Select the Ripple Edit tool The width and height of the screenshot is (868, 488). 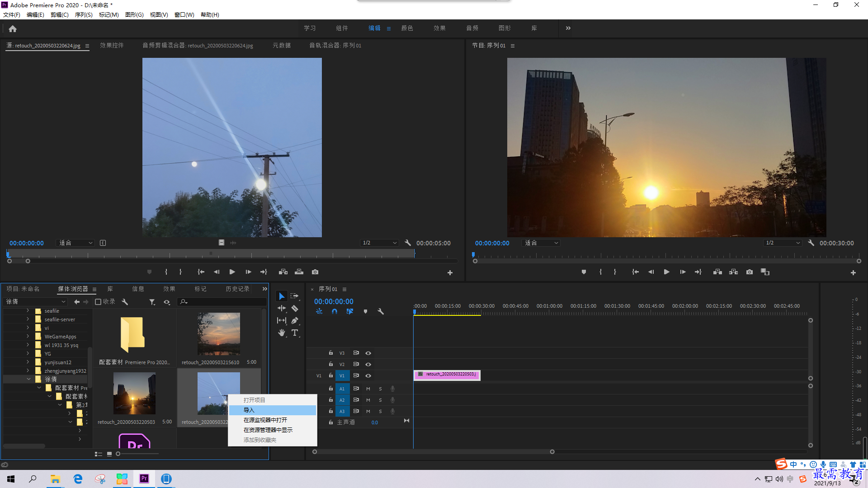click(x=282, y=308)
